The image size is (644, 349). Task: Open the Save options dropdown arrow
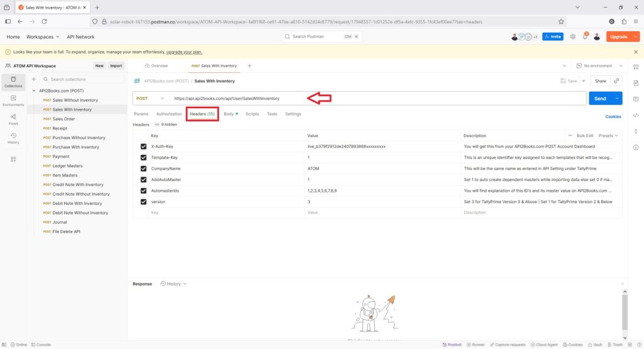click(x=583, y=81)
